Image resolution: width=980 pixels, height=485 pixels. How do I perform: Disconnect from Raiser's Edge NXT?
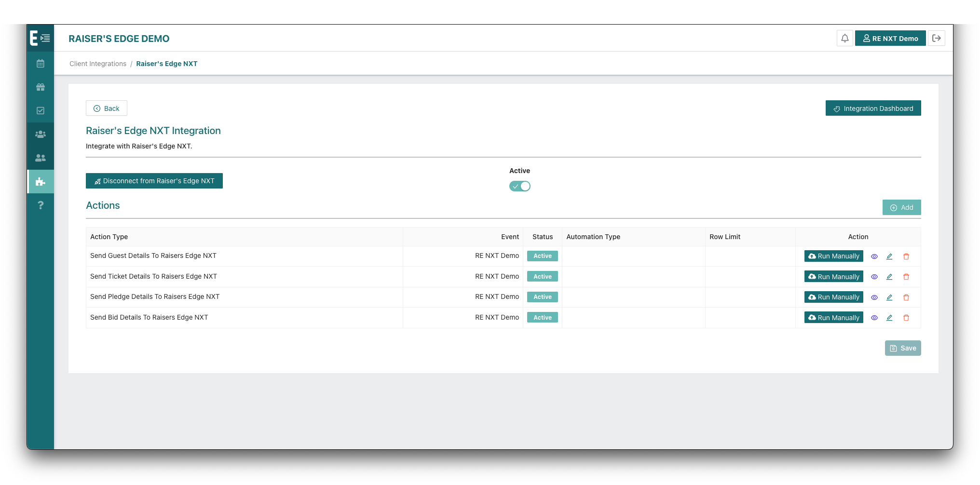pyautogui.click(x=154, y=181)
